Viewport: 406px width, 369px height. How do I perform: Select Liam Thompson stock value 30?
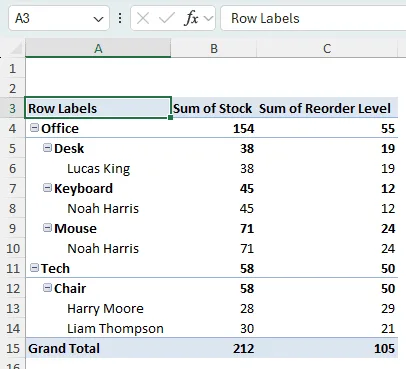point(214,328)
